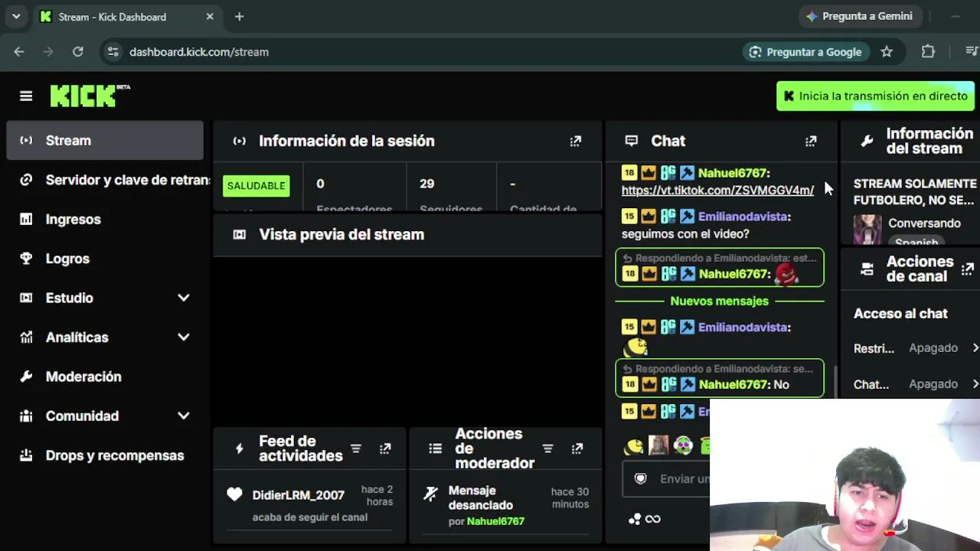Click the Vista previa del stream header icon
Image resolution: width=980 pixels, height=551 pixels.
click(x=240, y=235)
